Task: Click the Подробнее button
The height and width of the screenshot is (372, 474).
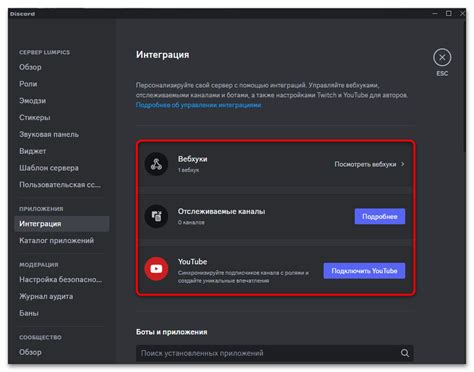Action: (x=380, y=216)
